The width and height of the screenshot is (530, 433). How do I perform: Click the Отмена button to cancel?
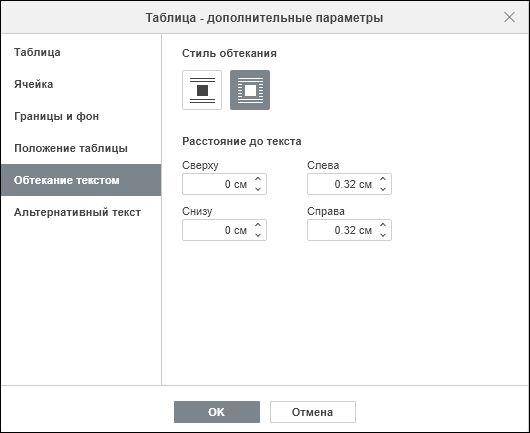[x=313, y=412]
